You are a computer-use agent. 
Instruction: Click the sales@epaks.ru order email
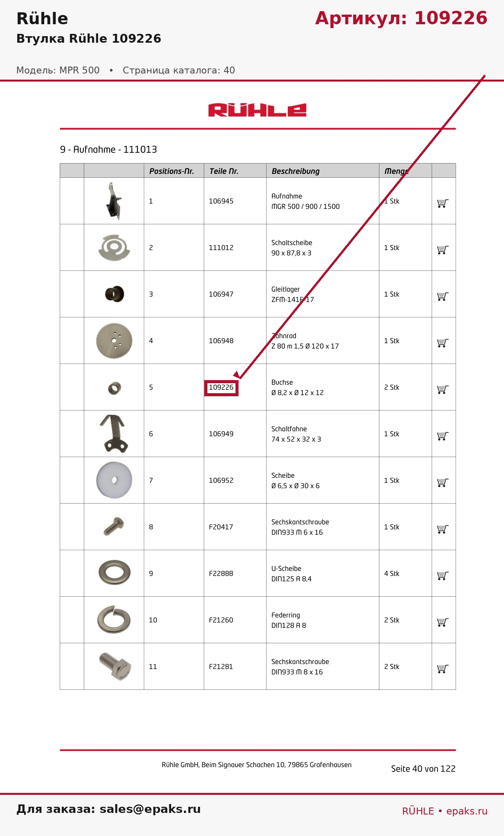point(150,809)
